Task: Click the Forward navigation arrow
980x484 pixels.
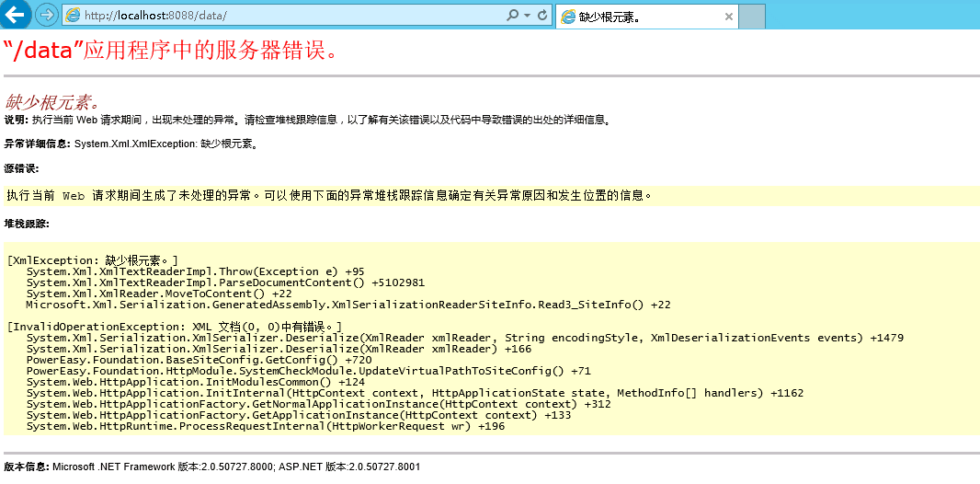Action: point(46,15)
